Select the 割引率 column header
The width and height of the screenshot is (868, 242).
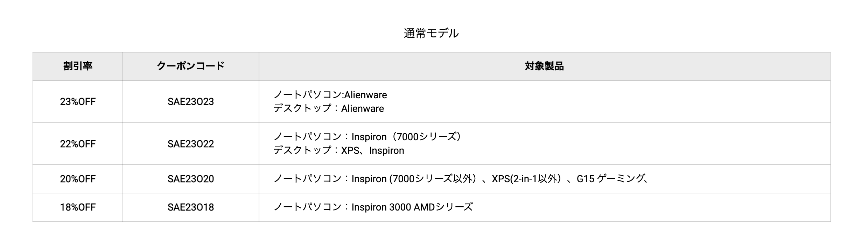(x=78, y=66)
